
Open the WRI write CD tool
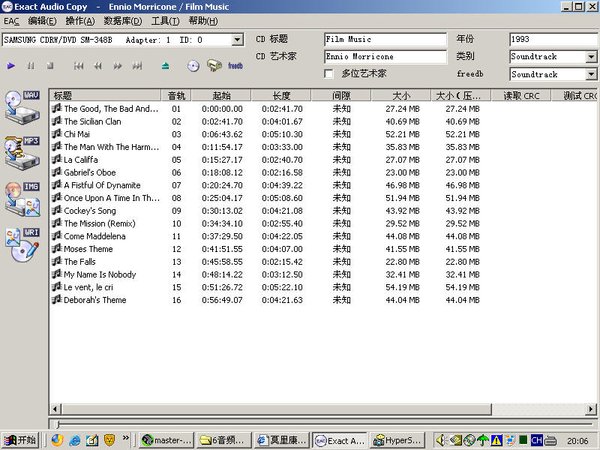tap(23, 245)
